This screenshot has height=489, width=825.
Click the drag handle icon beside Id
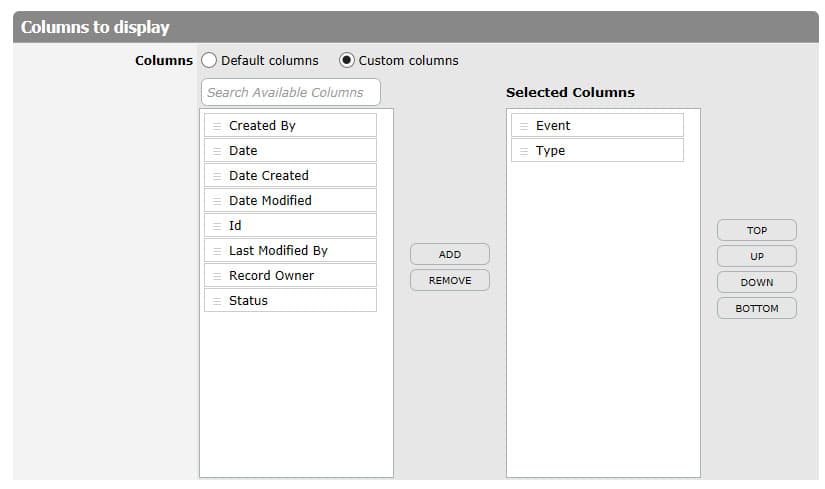tap(217, 226)
